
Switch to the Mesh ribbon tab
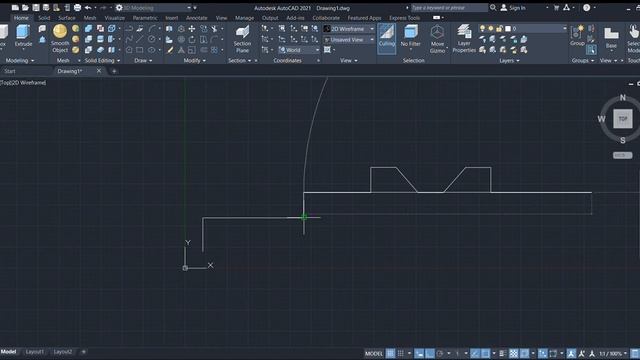(x=90, y=18)
